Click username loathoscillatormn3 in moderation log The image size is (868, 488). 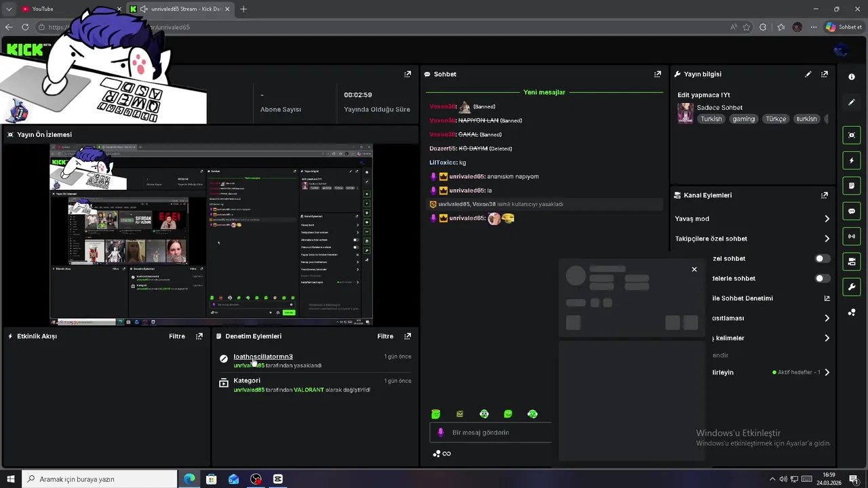pyautogui.click(x=263, y=357)
